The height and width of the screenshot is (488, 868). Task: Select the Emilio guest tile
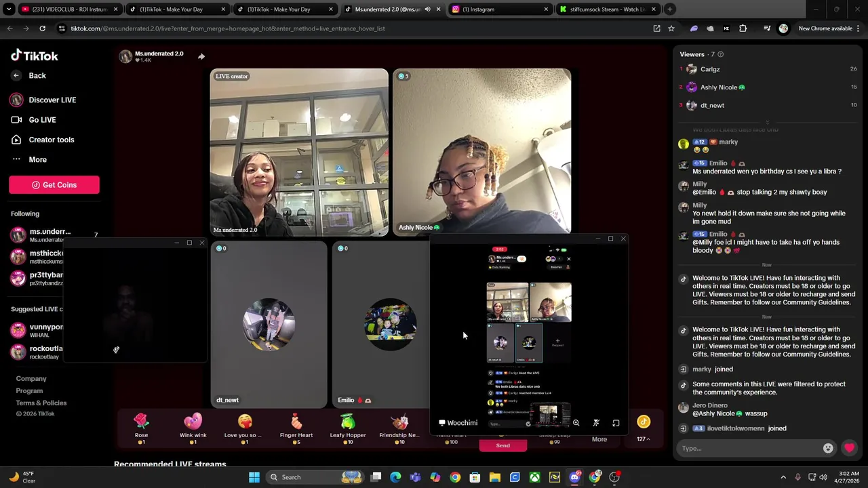(381, 325)
